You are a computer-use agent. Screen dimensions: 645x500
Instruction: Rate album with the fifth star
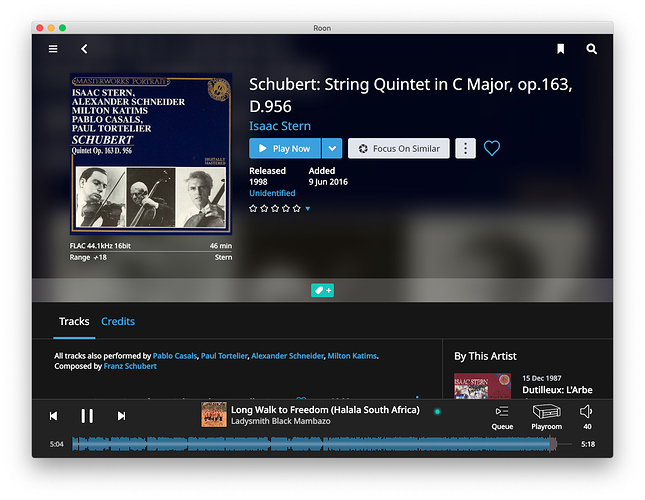(297, 208)
